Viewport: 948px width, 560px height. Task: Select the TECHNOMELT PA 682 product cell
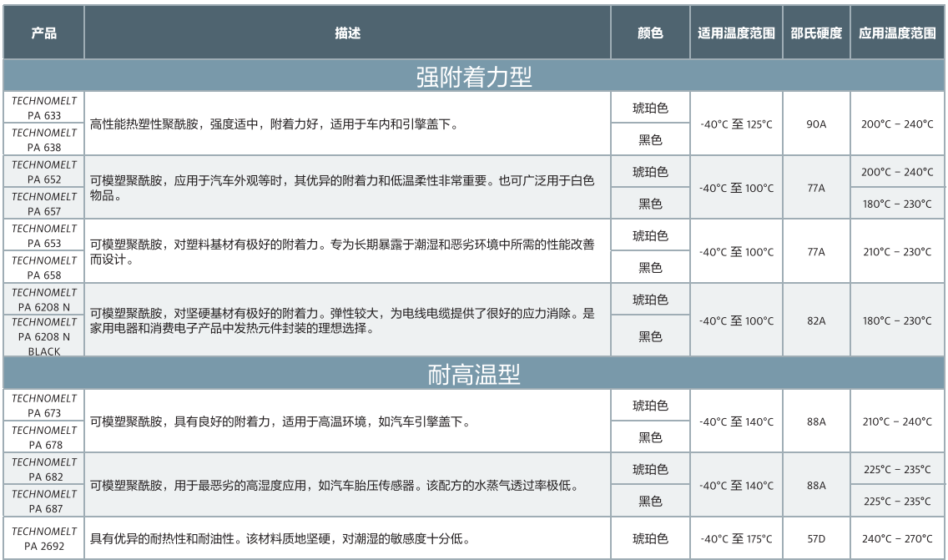[43, 469]
